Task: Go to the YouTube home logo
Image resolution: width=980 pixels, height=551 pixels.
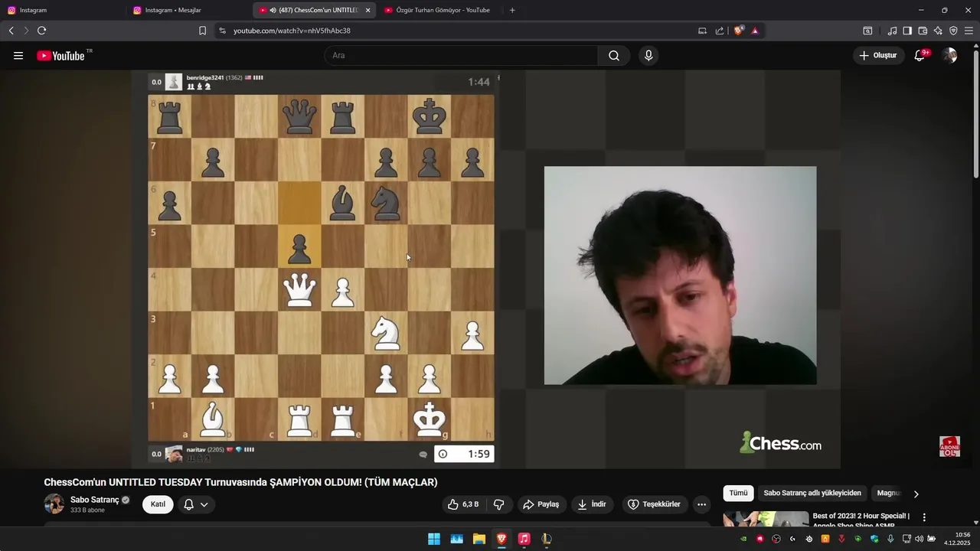Action: [60, 55]
